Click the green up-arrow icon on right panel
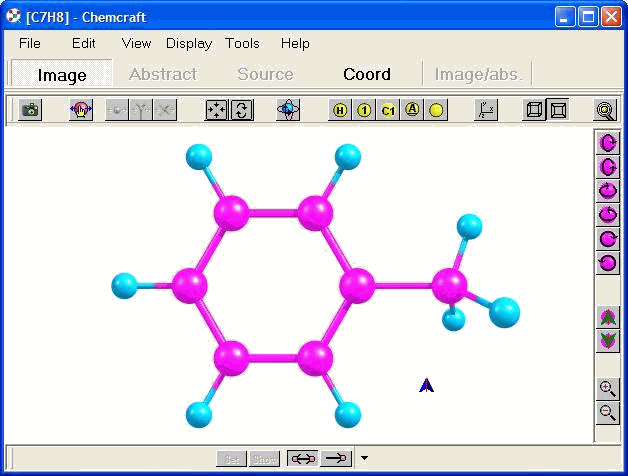 point(607,318)
